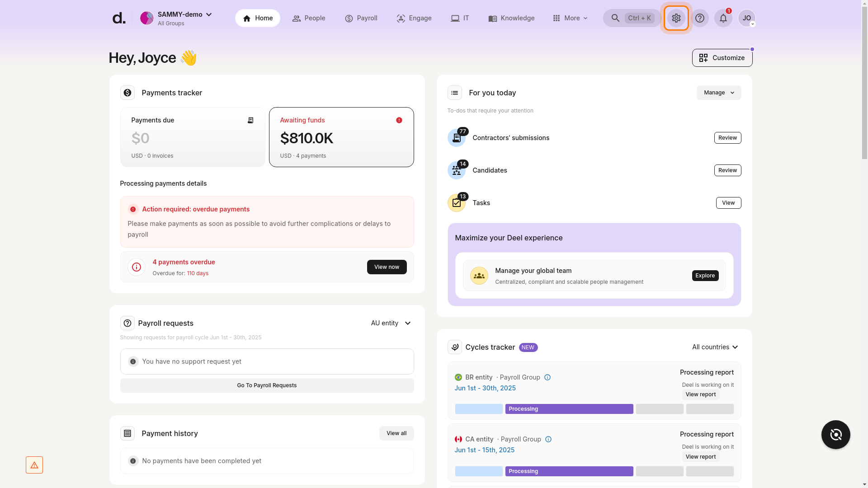
Task: Open the help question mark icon
Action: (x=699, y=18)
